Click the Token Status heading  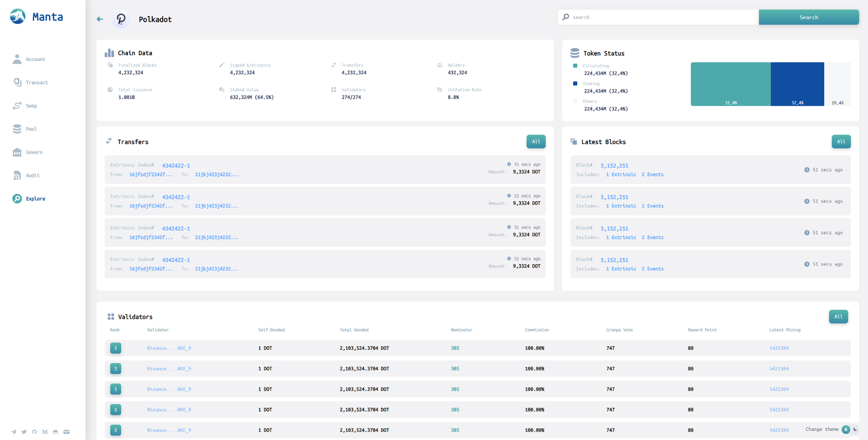pyautogui.click(x=604, y=53)
